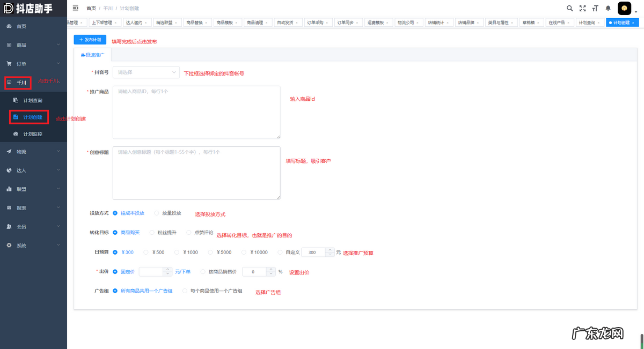The height and width of the screenshot is (349, 644).
Task: Click the 发布计划 button
Action: (90, 40)
